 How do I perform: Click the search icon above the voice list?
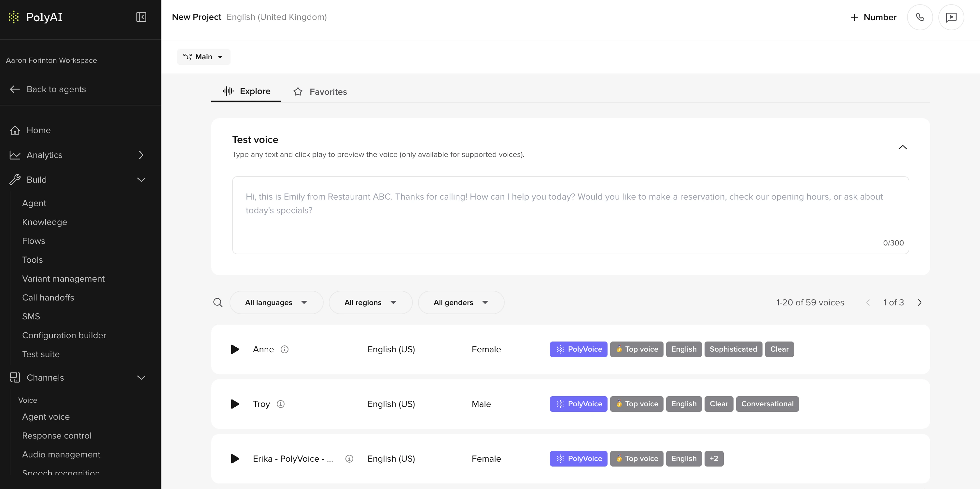click(x=218, y=302)
